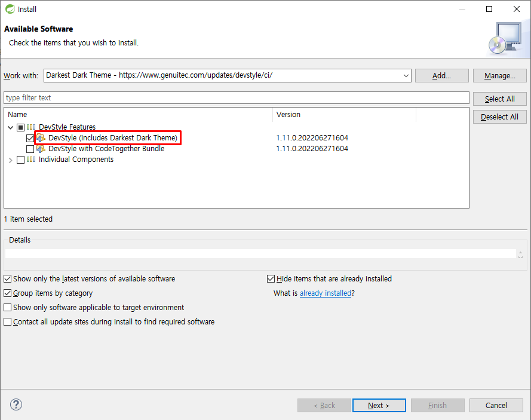Select DevStyle with CodeTogether Bundle row
The height and width of the screenshot is (420, 531).
coord(106,149)
